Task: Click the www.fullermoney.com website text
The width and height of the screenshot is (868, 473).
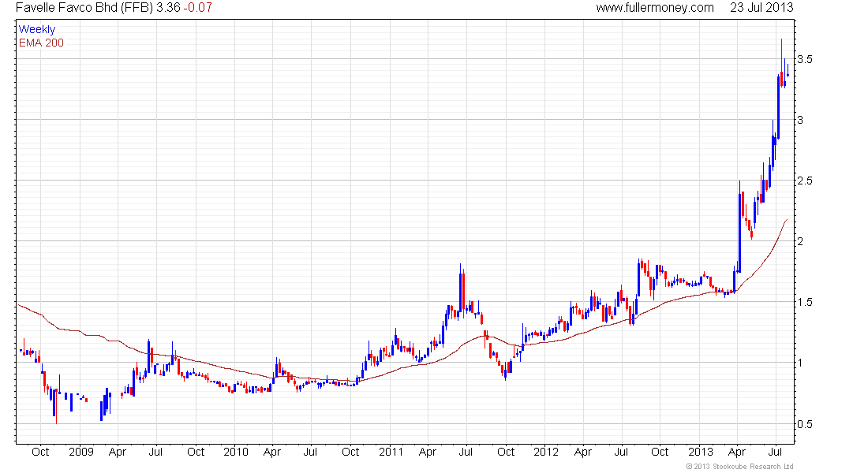Action: [655, 8]
